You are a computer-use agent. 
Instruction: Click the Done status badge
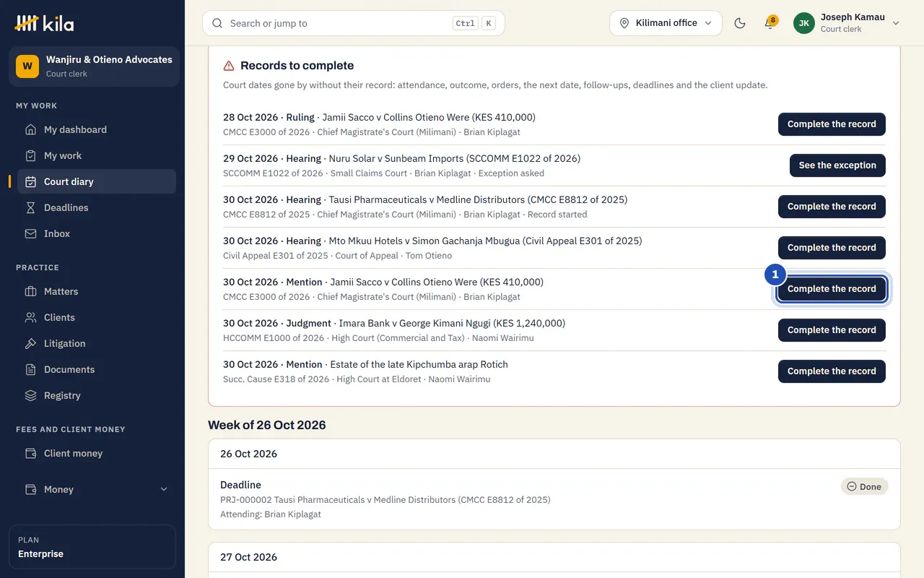(865, 486)
